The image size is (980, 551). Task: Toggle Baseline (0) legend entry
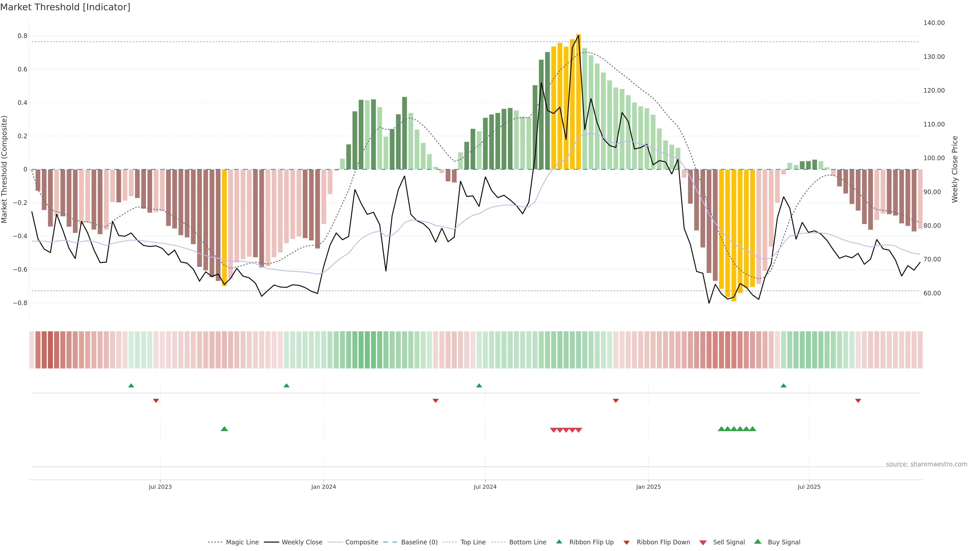419,542
